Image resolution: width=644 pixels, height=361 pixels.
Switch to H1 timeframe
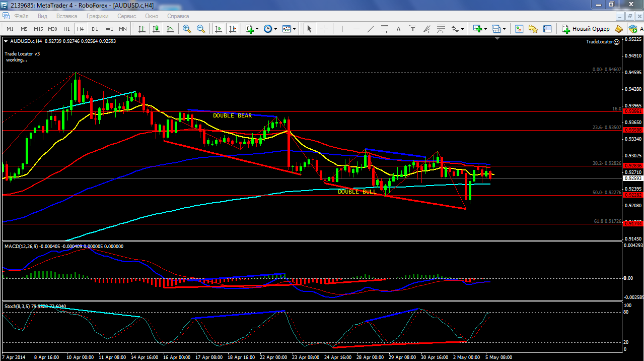click(67, 29)
